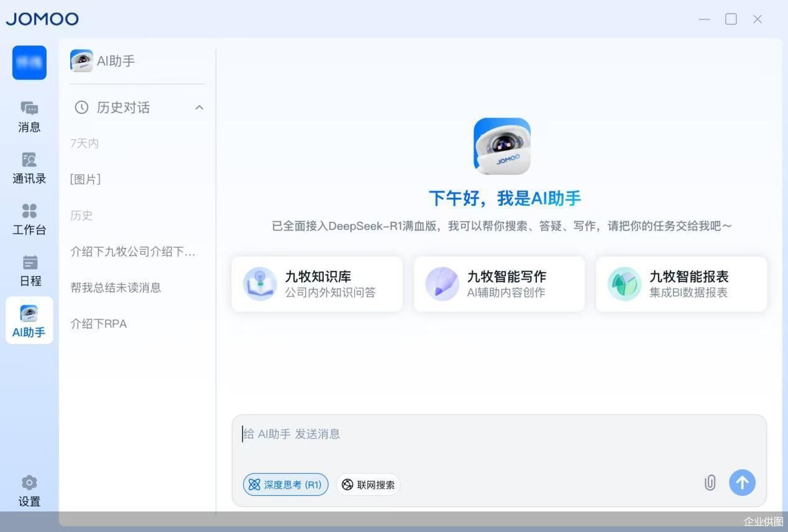Click the blue send arrow button
788x532 pixels.
pyautogui.click(x=742, y=483)
